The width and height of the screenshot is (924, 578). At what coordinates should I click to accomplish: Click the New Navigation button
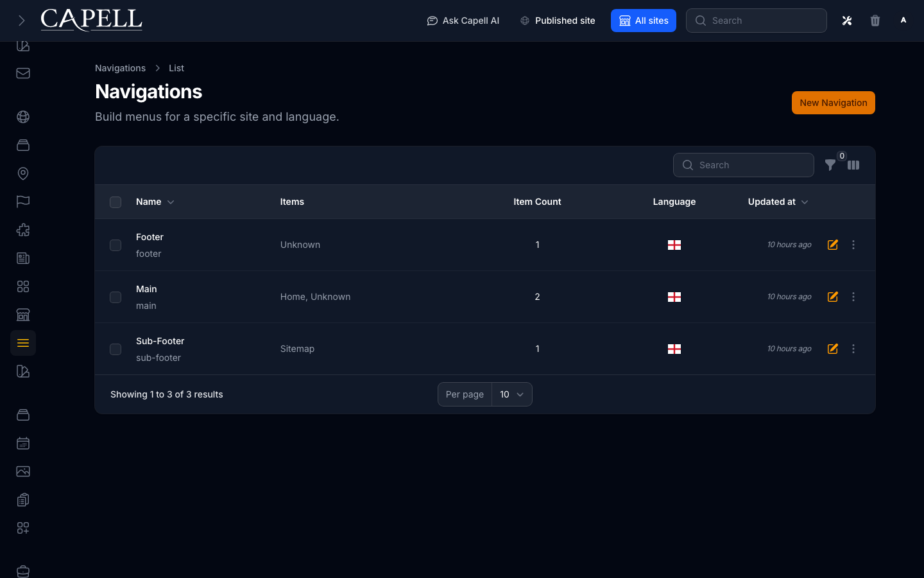coord(834,103)
